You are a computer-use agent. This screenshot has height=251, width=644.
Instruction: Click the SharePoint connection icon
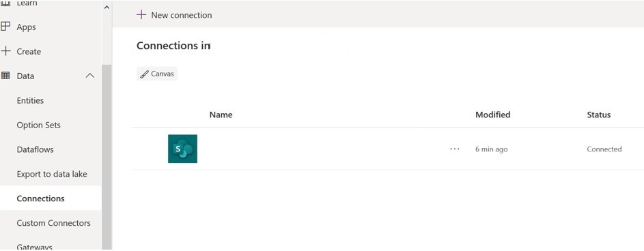pyautogui.click(x=182, y=149)
